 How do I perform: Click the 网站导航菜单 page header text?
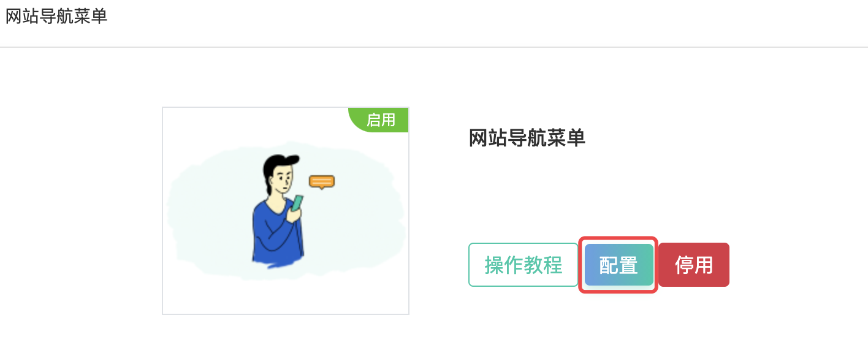56,16
